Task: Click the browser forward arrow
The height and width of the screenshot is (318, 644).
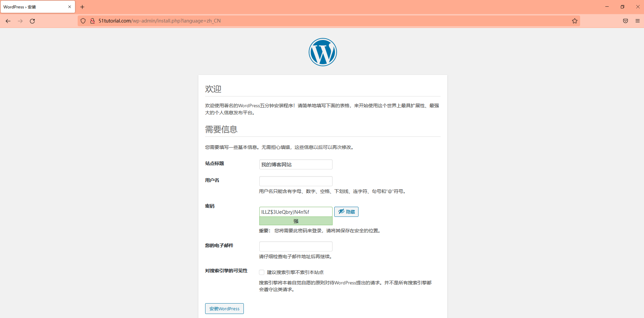Action: point(20,21)
